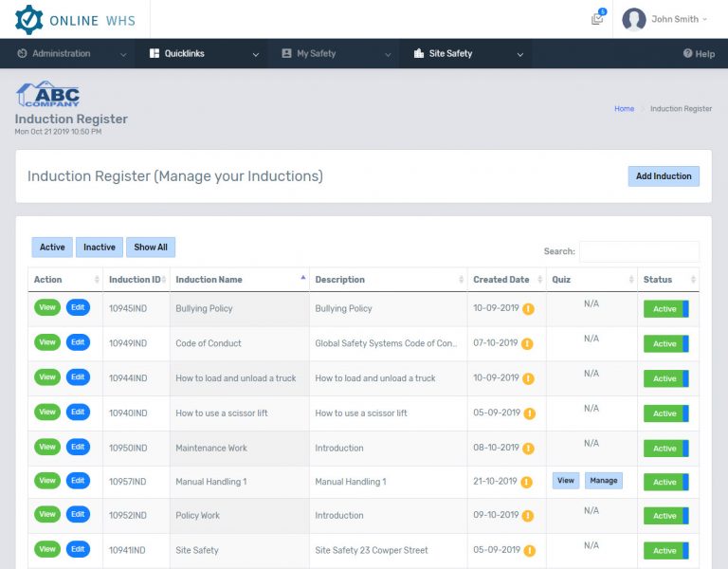The width and height of the screenshot is (728, 569).
Task: Click warning icon next to 21-10-2019 date
Action: click(x=529, y=482)
